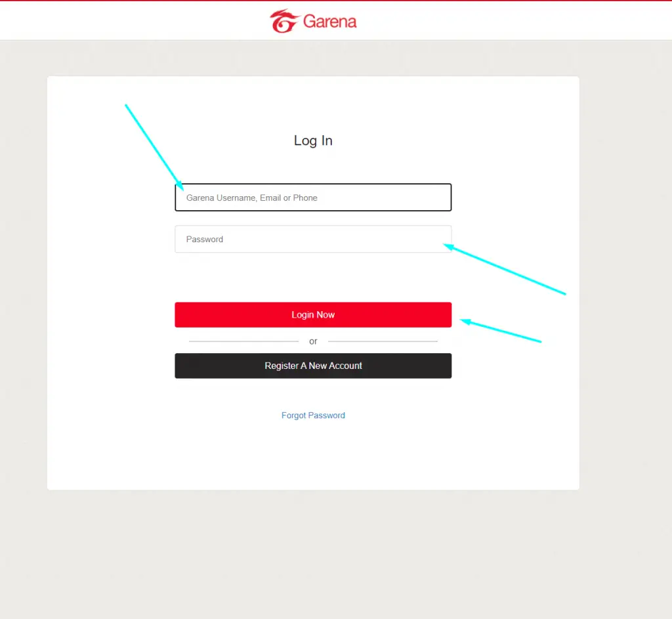
Task: Click the thin red bar atop the page
Action: pyautogui.click(x=336, y=1)
